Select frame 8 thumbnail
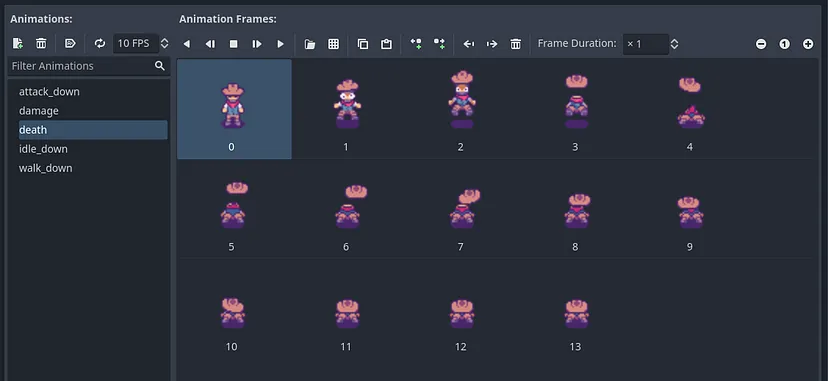This screenshot has width=828, height=381. click(577, 209)
